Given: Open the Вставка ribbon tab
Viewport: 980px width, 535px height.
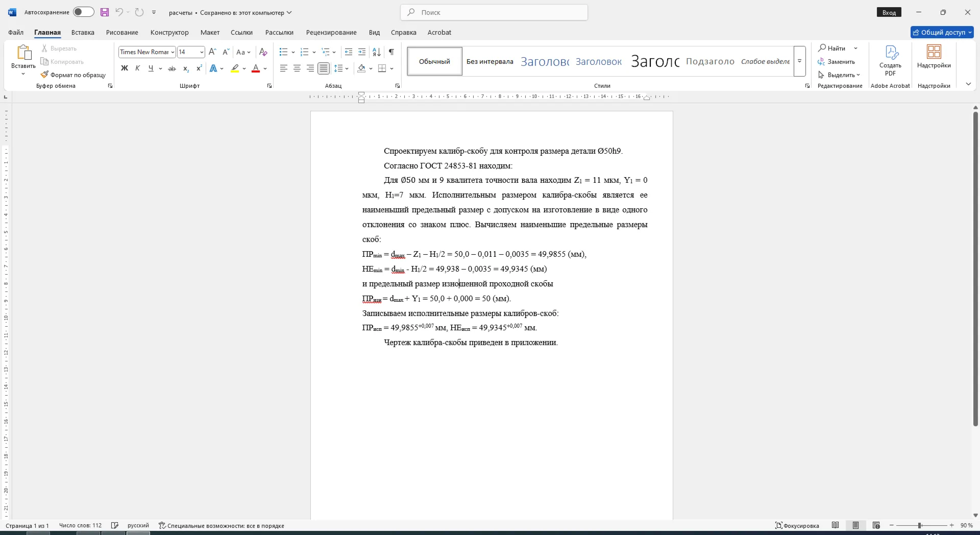Looking at the screenshot, I should 83,32.
